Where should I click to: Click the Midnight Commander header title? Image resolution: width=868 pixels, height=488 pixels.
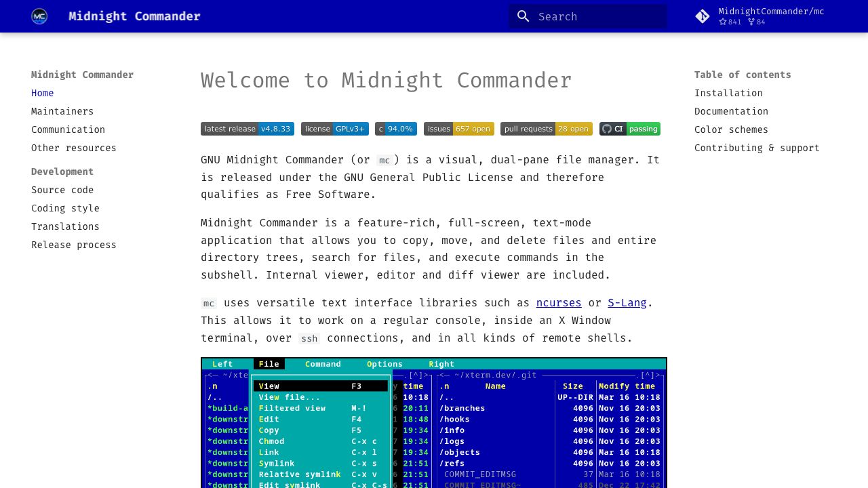click(134, 16)
